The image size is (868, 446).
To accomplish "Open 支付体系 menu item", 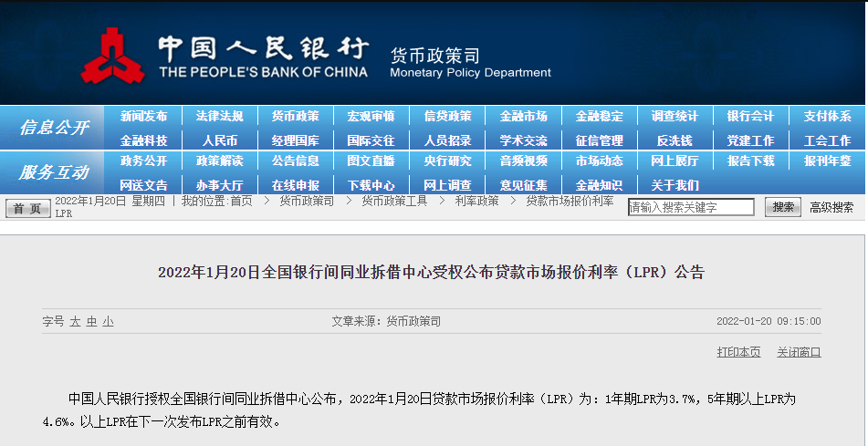I will pyautogui.click(x=828, y=116).
